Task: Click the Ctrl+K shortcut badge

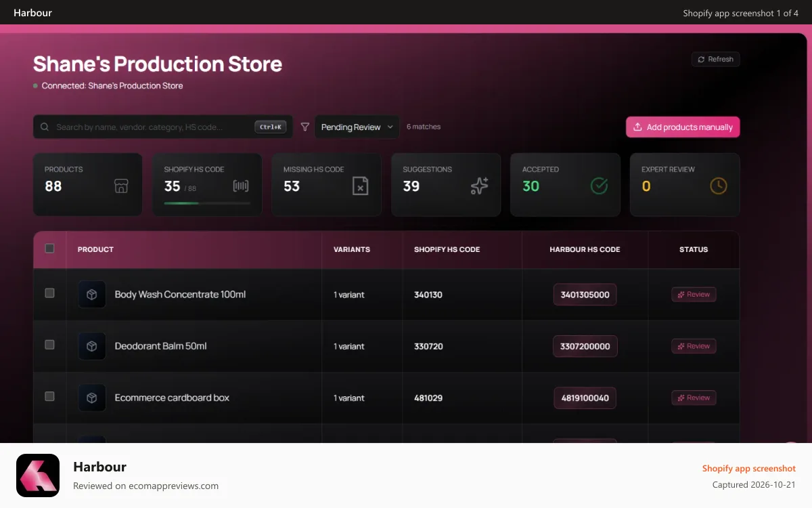Action: click(x=271, y=127)
